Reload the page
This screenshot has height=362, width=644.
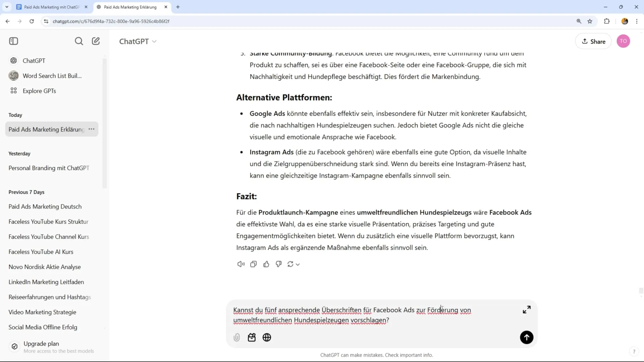[32, 21]
